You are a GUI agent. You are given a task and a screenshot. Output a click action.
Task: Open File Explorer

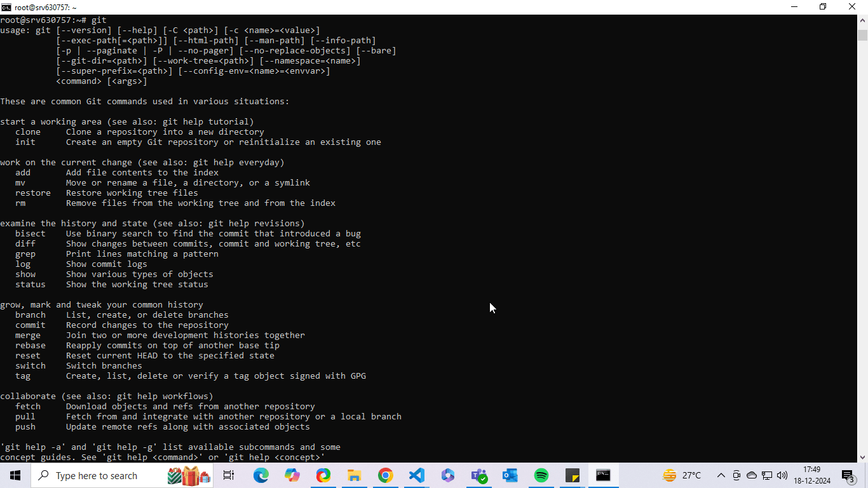point(354,475)
